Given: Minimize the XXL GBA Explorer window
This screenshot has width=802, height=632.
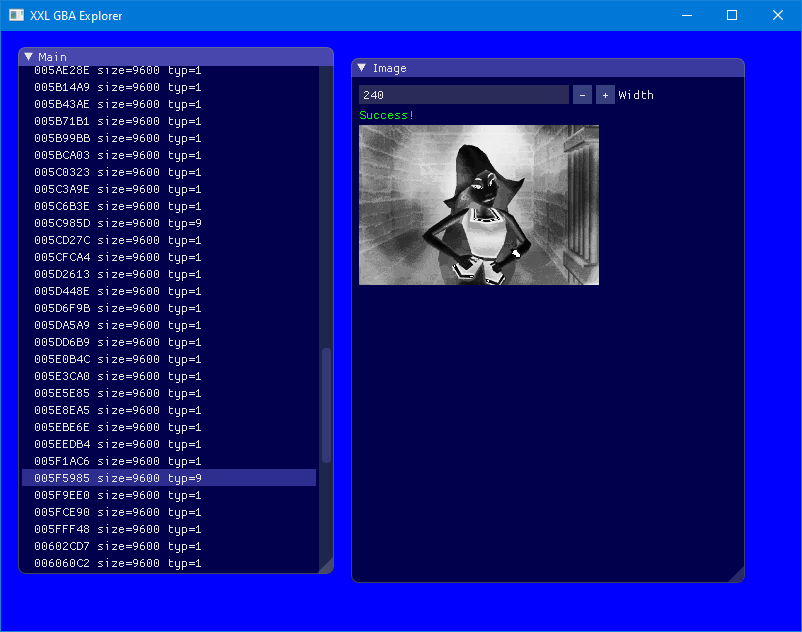Looking at the screenshot, I should [x=687, y=15].
